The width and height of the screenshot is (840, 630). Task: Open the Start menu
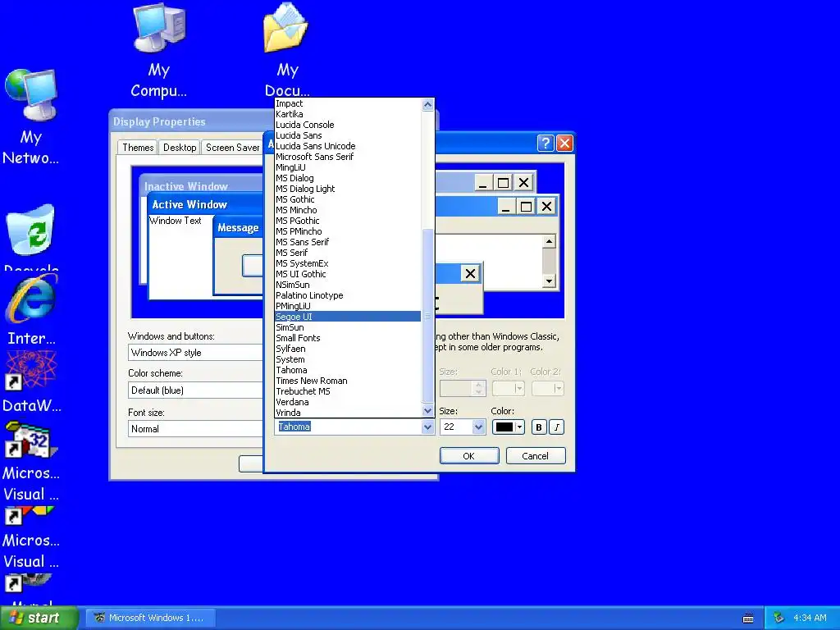coord(39,618)
